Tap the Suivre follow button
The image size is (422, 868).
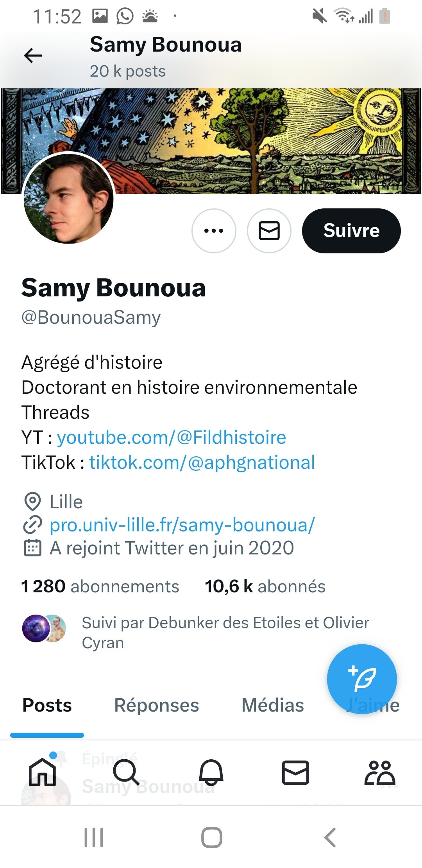(351, 231)
